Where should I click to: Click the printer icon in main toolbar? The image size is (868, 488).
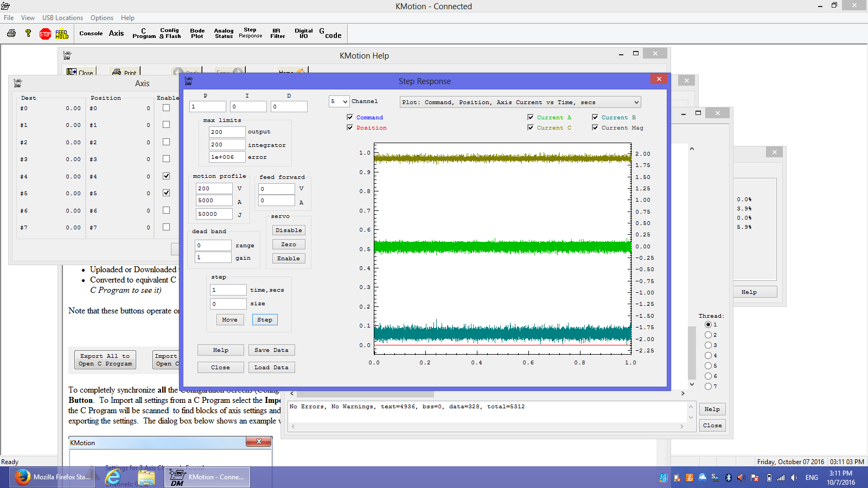coord(11,34)
